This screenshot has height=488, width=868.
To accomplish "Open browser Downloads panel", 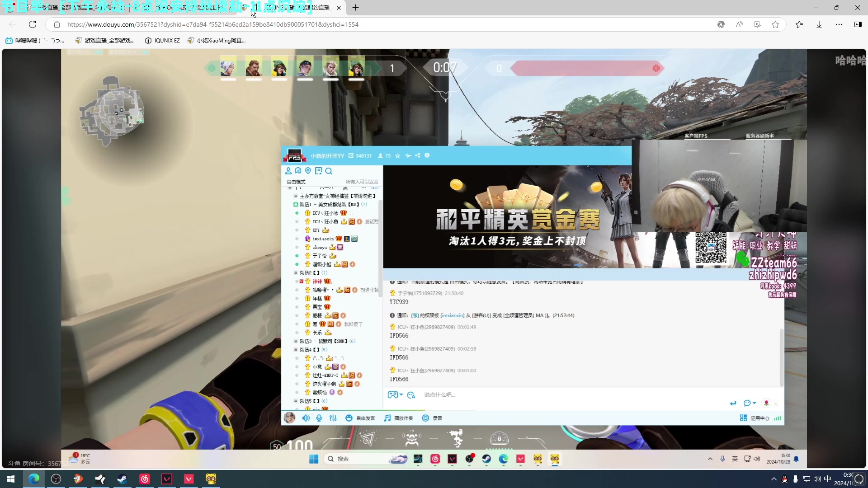I will pyautogui.click(x=819, y=24).
